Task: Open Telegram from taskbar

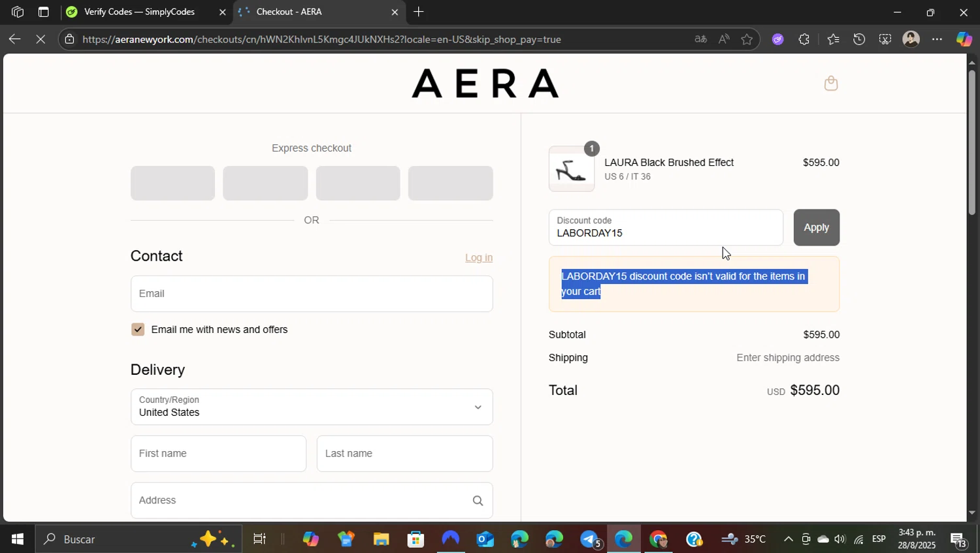Action: click(589, 539)
